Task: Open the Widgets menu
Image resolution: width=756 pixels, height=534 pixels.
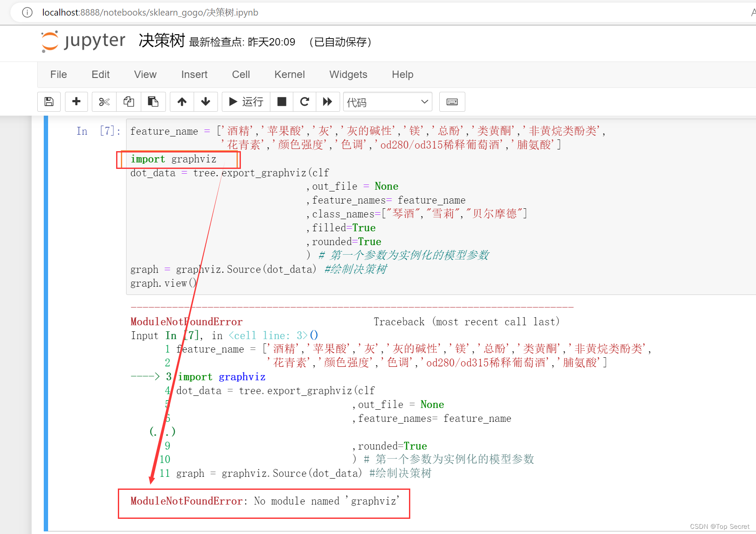Action: (x=348, y=74)
